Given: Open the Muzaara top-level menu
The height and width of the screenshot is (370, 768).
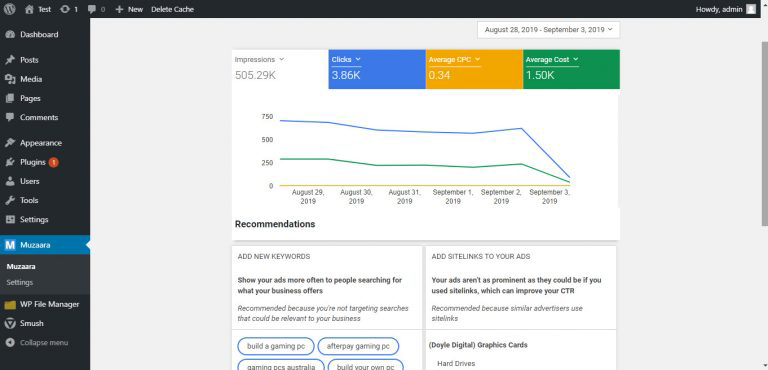Looking at the screenshot, I should (x=45, y=245).
